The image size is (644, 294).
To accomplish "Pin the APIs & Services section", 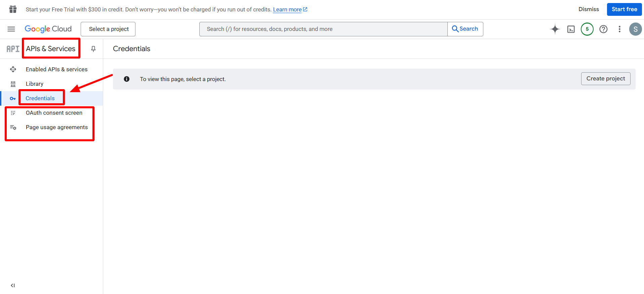I will 93,49.
